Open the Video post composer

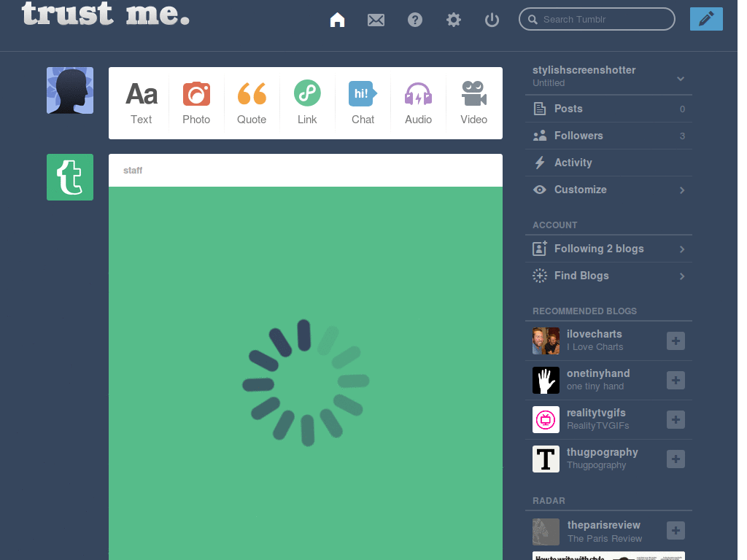click(x=473, y=103)
